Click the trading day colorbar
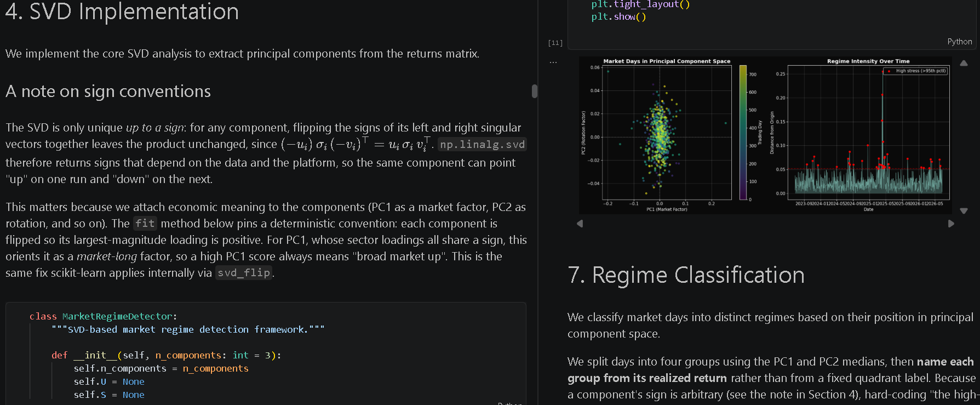 743,133
